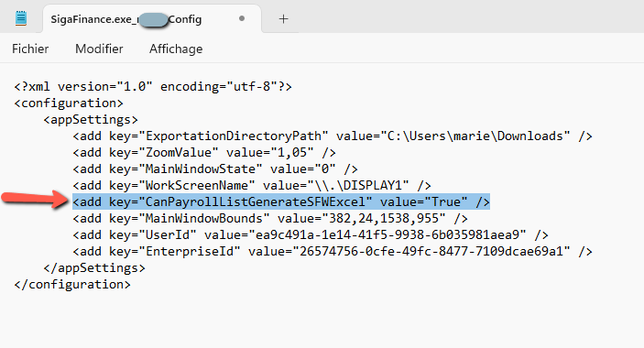Click the C:\Users\marie\Downloads path value
The image size is (644, 348).
pyautogui.click(x=475, y=136)
